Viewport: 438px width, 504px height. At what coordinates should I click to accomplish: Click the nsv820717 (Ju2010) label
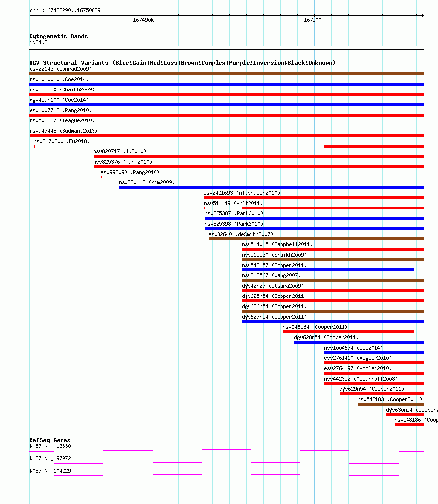click(x=120, y=151)
